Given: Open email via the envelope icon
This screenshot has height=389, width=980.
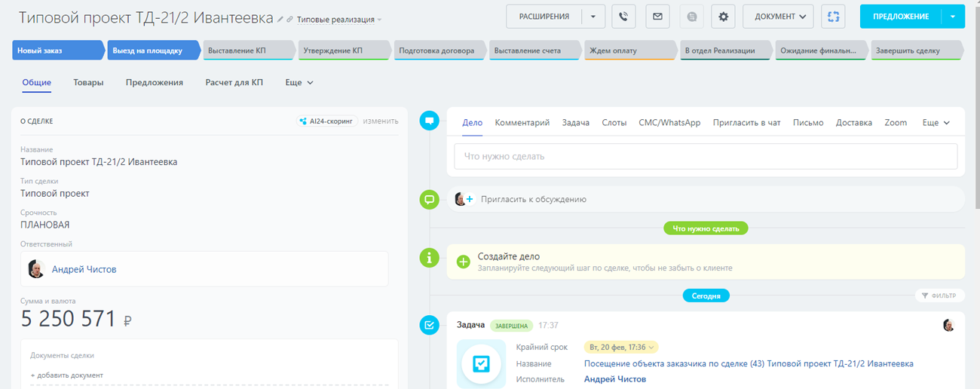Looking at the screenshot, I should (657, 17).
